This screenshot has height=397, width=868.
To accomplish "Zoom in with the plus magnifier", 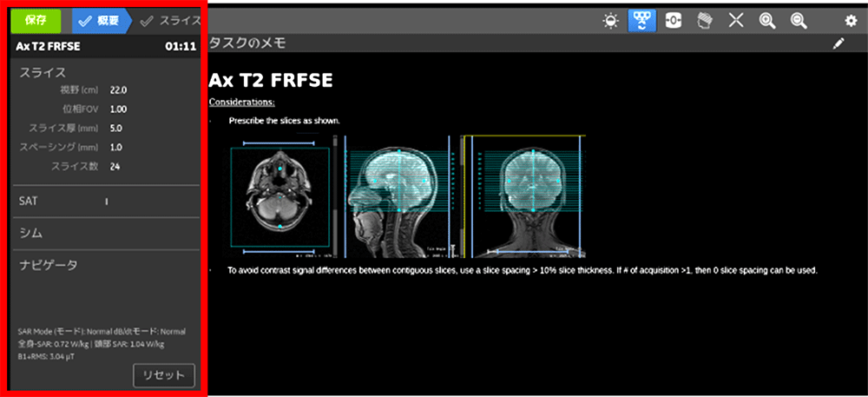I will click(x=767, y=21).
